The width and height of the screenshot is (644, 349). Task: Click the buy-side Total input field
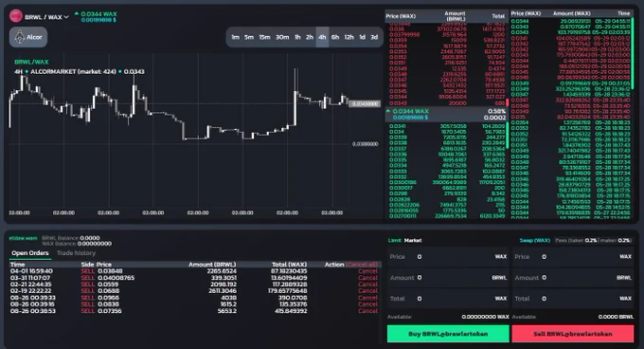click(448, 299)
